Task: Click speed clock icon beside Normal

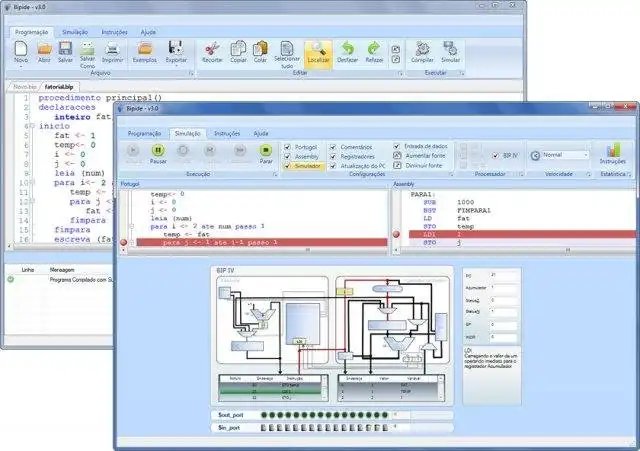Action: coord(535,156)
